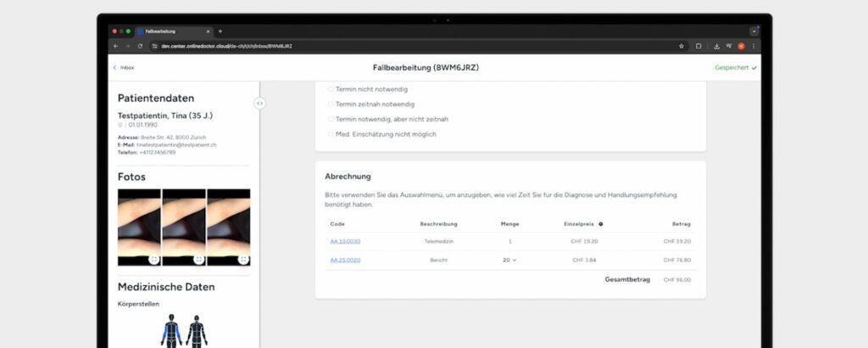Click the browser forward arrow

[x=128, y=46]
